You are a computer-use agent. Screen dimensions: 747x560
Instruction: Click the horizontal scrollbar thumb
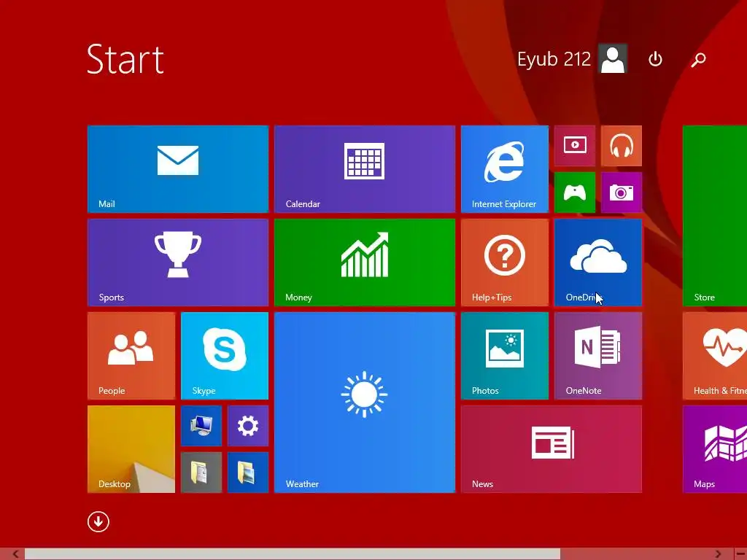(293, 554)
